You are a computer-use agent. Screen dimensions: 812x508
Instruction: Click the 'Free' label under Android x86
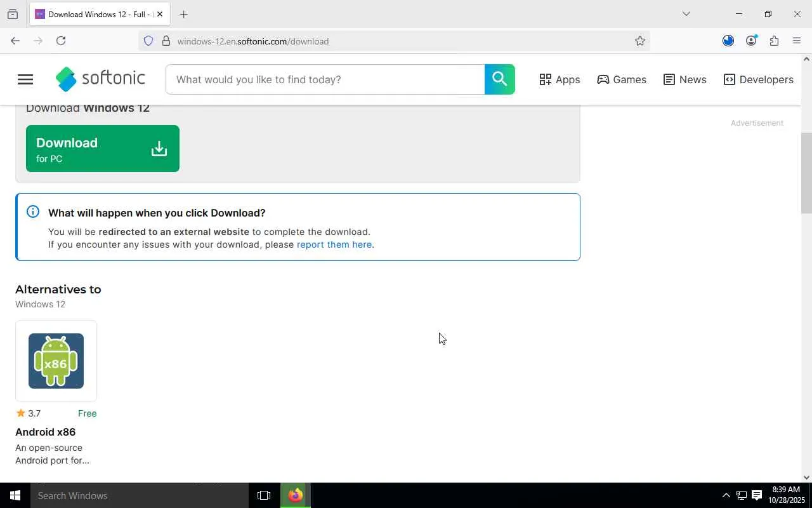(88, 413)
